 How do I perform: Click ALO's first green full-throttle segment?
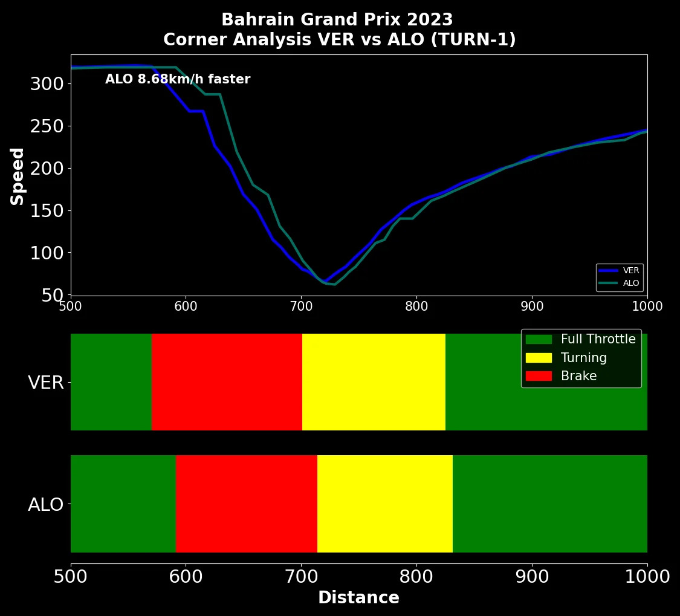click(123, 504)
